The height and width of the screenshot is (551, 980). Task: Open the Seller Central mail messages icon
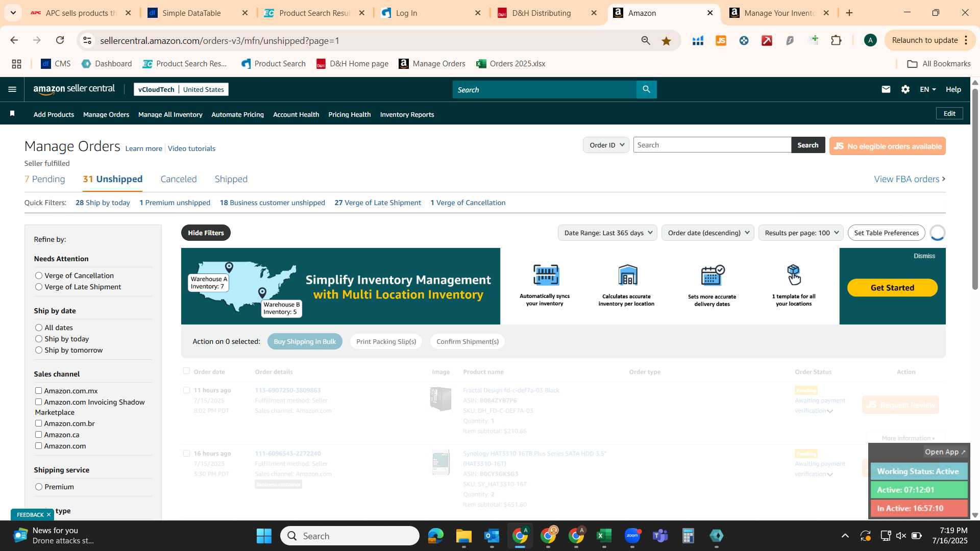(886, 89)
